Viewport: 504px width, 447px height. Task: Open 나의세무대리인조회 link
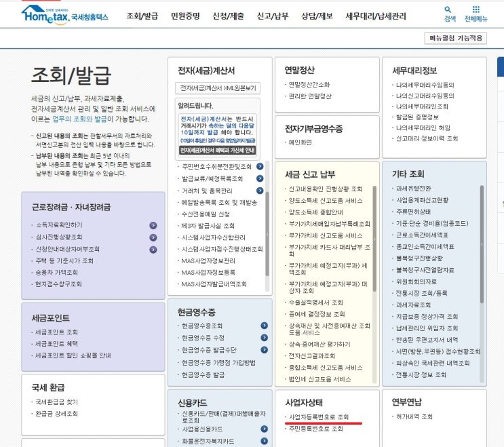click(x=422, y=106)
